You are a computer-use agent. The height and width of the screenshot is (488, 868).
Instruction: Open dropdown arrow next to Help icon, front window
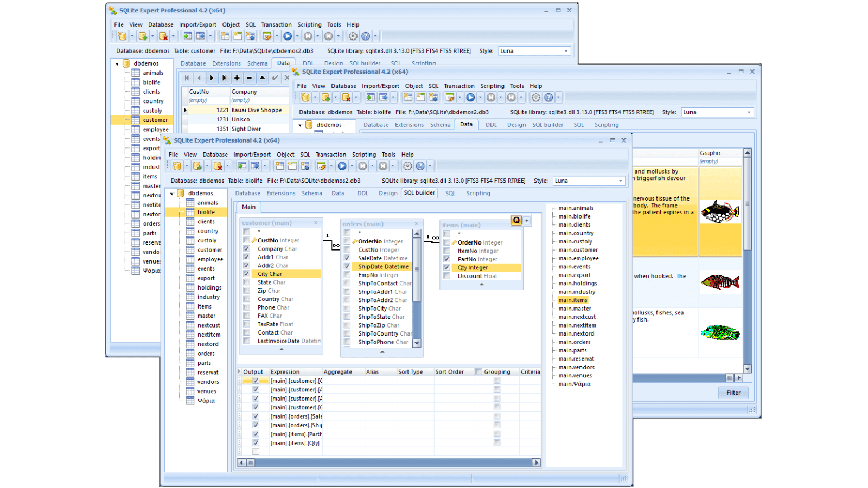[x=430, y=166]
